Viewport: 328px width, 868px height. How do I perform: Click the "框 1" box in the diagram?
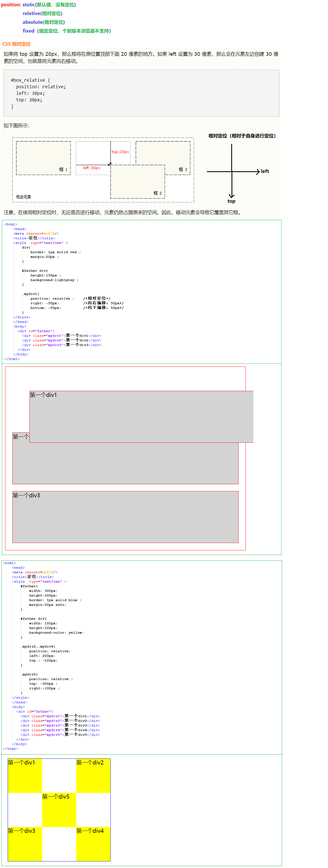(43, 158)
